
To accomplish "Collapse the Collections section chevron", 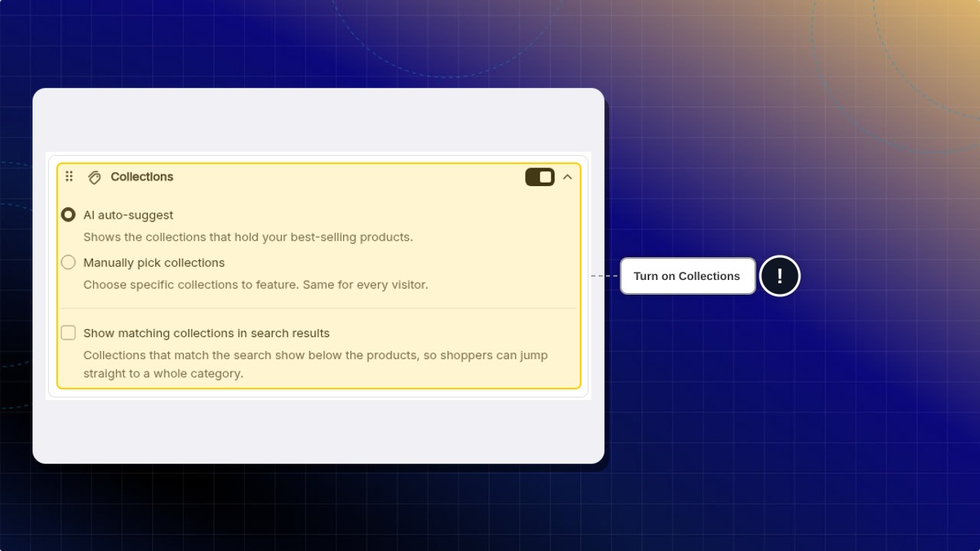I will pos(568,177).
